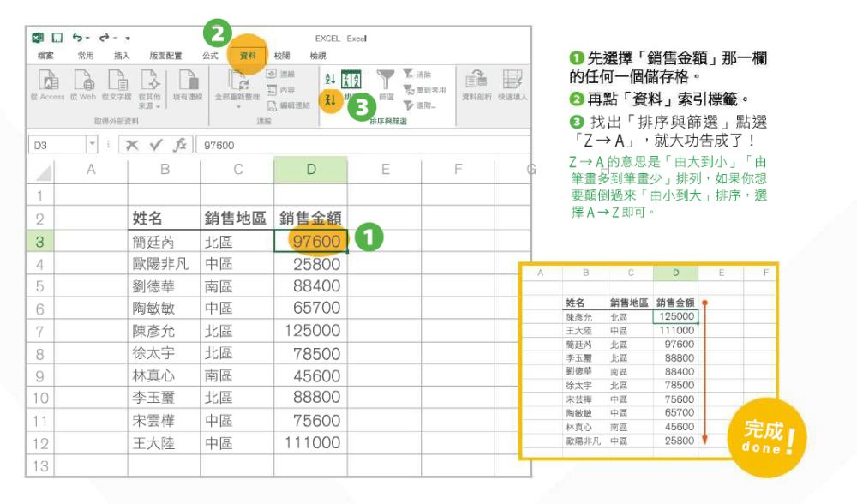Select column D header
The image size is (857, 504).
coord(310,170)
